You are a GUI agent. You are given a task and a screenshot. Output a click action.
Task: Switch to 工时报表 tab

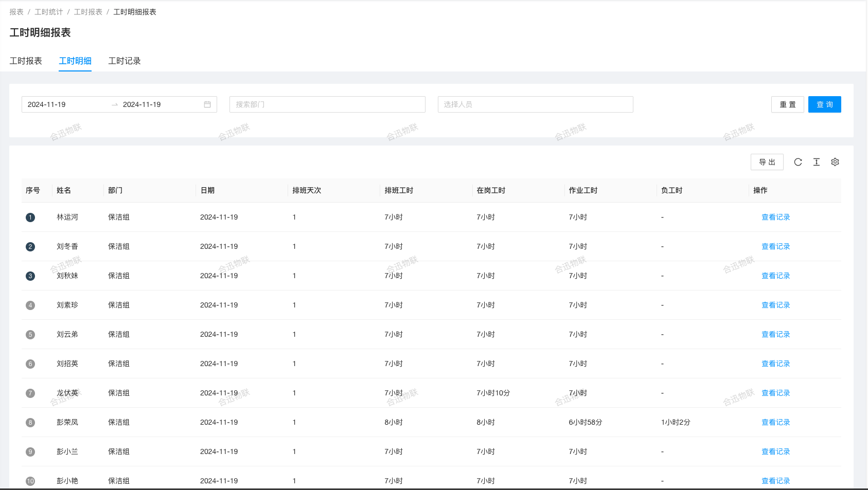click(26, 61)
